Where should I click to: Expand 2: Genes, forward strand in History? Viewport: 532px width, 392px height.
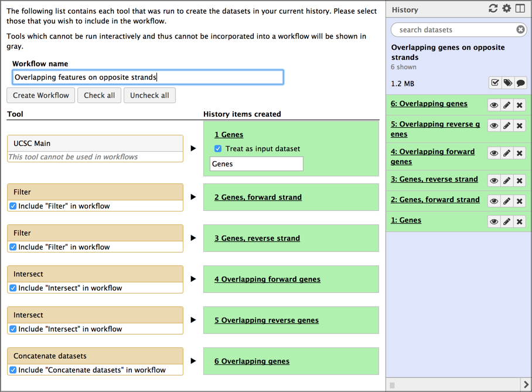pyautogui.click(x=435, y=200)
